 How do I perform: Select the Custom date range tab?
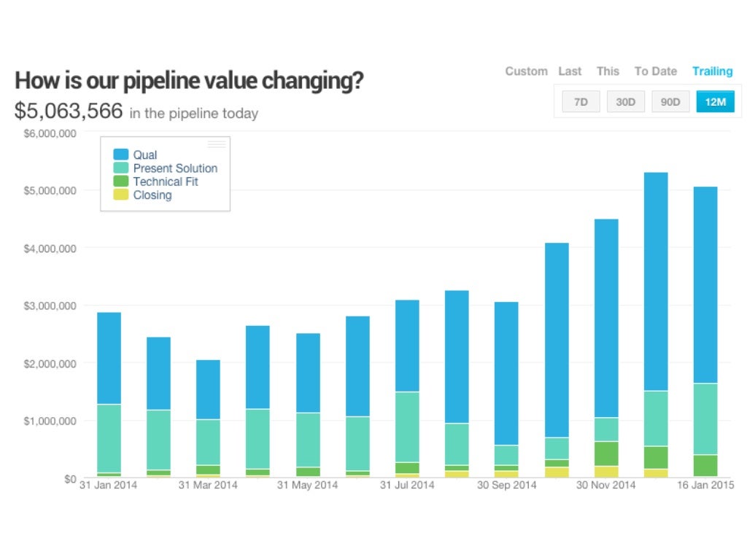click(526, 71)
